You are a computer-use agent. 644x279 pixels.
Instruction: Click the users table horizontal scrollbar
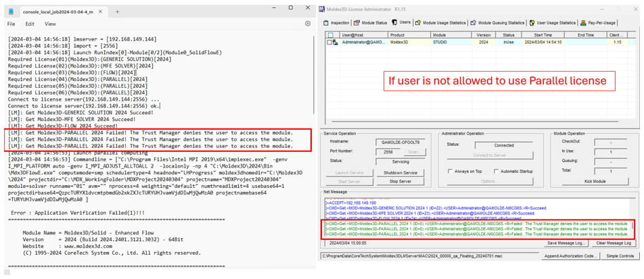(476, 121)
